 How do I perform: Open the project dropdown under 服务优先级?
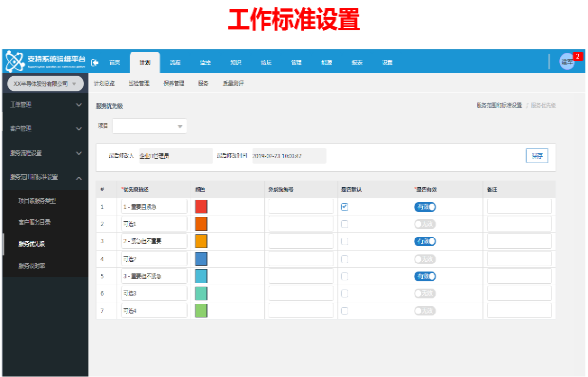tap(149, 126)
